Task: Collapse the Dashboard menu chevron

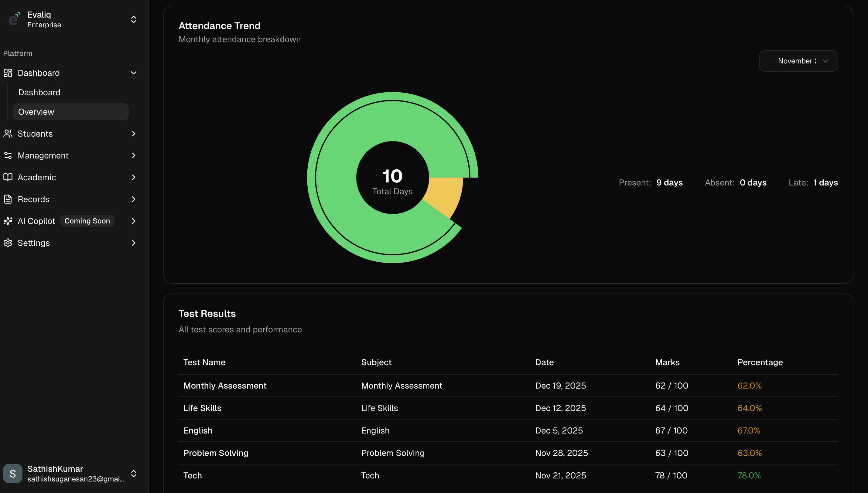Action: coord(133,73)
